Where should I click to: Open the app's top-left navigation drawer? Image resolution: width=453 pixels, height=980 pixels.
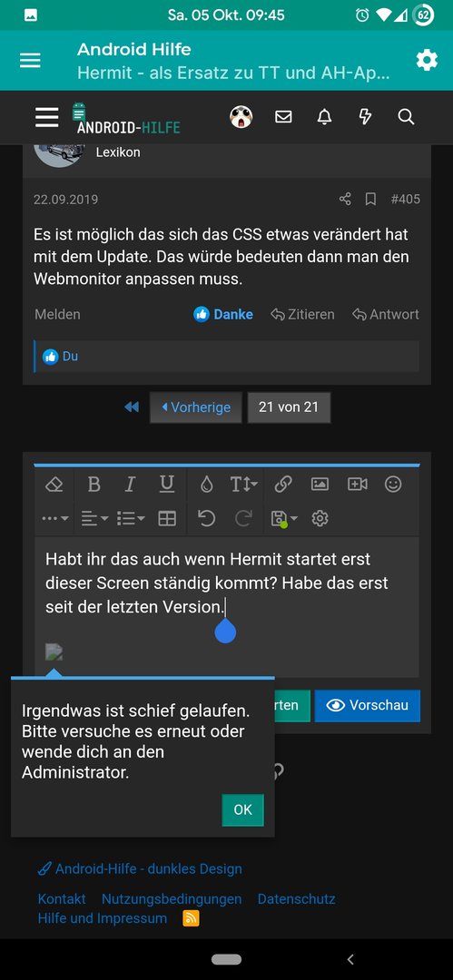coord(30,60)
